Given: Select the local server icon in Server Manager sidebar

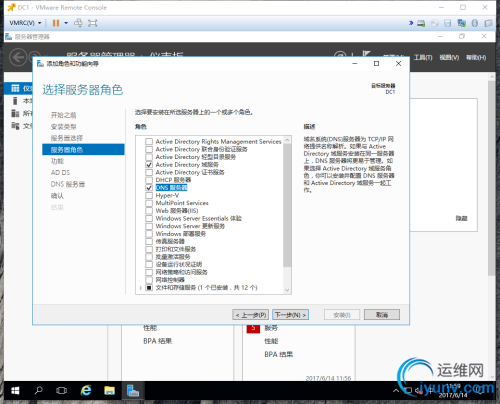Looking at the screenshot, I should click(15, 101).
